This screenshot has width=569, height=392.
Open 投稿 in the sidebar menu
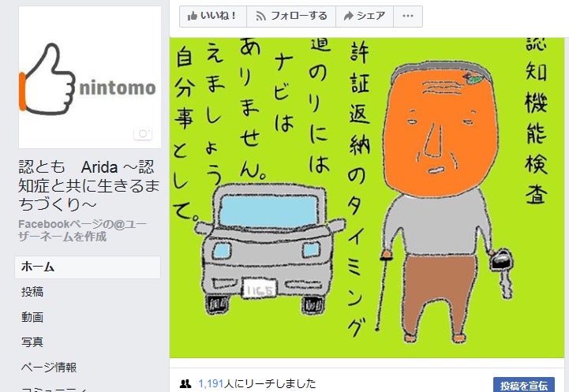click(32, 292)
